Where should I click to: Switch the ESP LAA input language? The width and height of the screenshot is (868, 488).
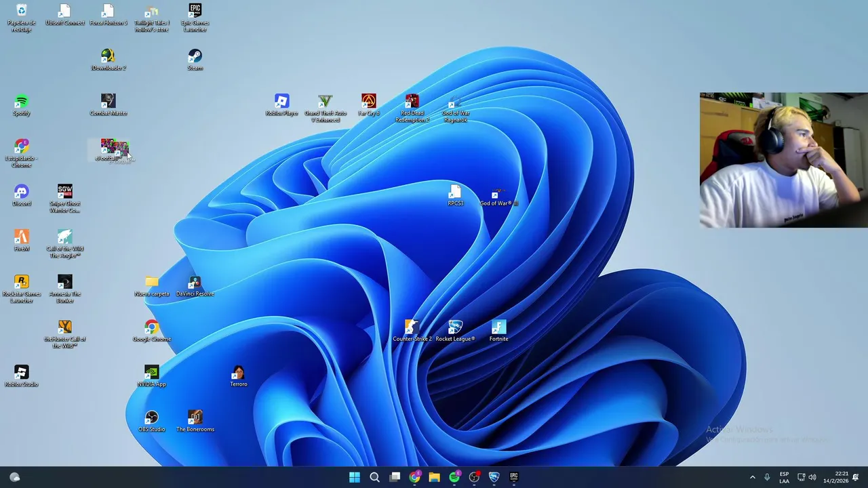(784, 477)
